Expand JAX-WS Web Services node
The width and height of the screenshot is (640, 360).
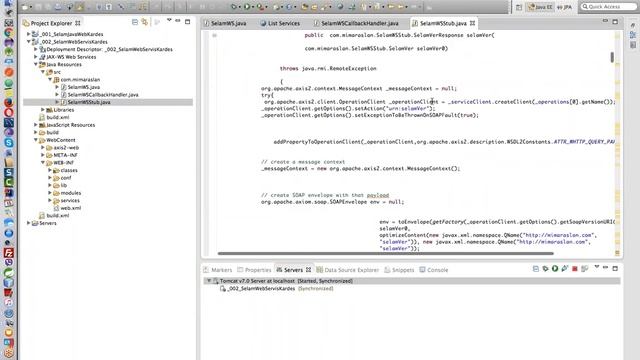(x=36, y=57)
